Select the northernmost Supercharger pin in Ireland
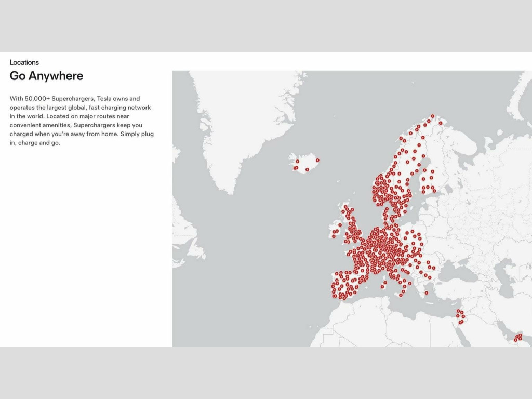The height and width of the screenshot is (399, 532). tap(340, 225)
